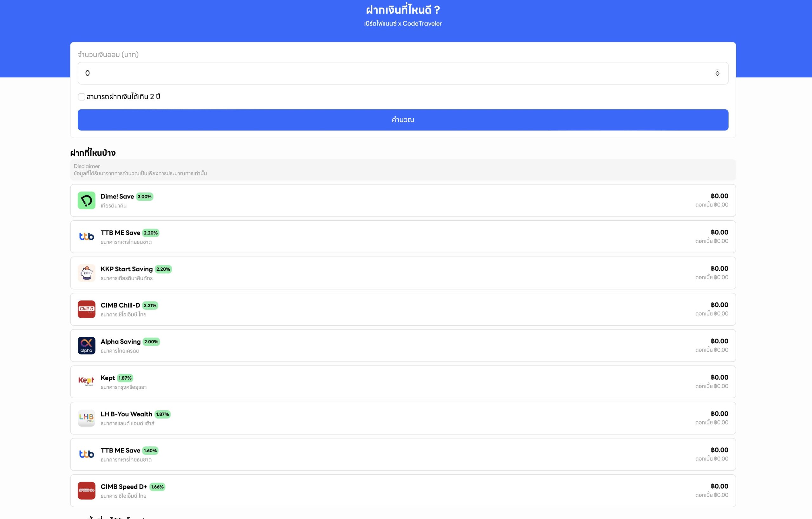This screenshot has width=812, height=519.
Task: Open the Alpha Saving result row
Action: tap(403, 346)
